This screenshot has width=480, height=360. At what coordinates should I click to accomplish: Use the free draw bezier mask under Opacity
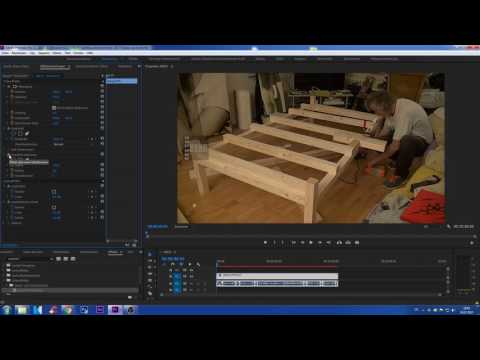tap(27, 133)
